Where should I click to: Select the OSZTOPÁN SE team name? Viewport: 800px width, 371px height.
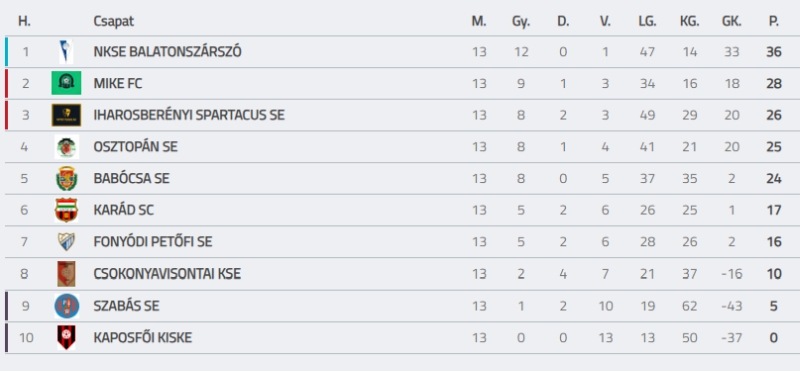136,147
